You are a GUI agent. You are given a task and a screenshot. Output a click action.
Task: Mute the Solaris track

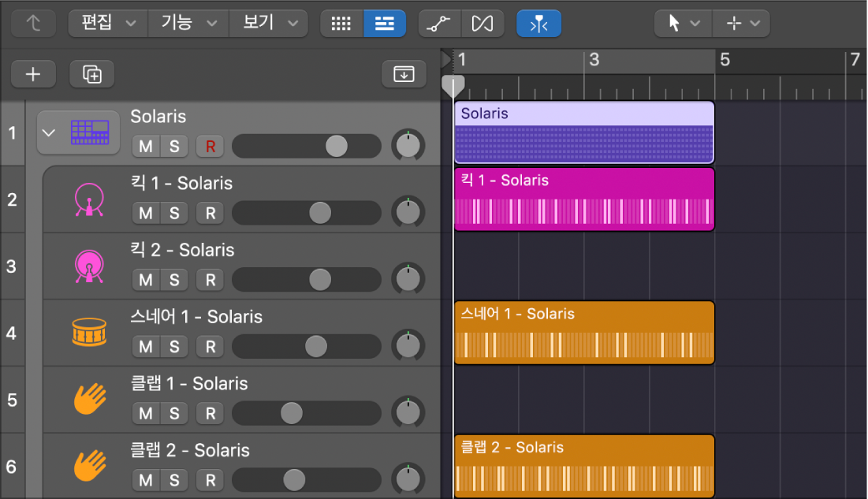click(x=146, y=146)
